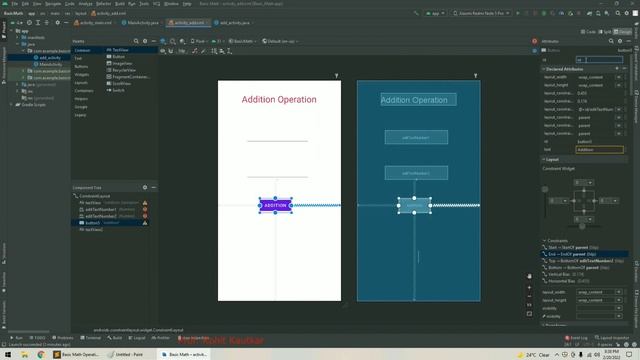This screenshot has width=640, height=360.
Task: Click the guidelines icon in design toolbar
Action: 229,51
